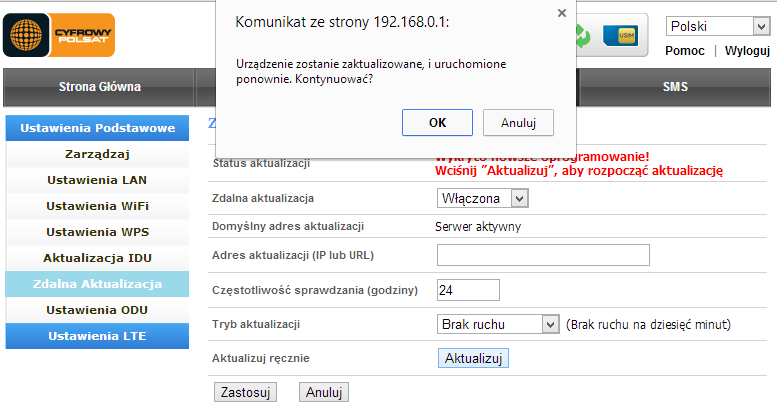Click the Zdalna aktualizacja row label
777x418 pixels.
263,198
